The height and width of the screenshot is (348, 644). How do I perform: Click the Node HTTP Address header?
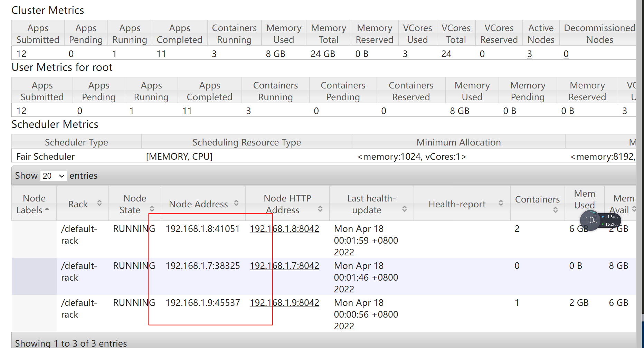(x=287, y=204)
